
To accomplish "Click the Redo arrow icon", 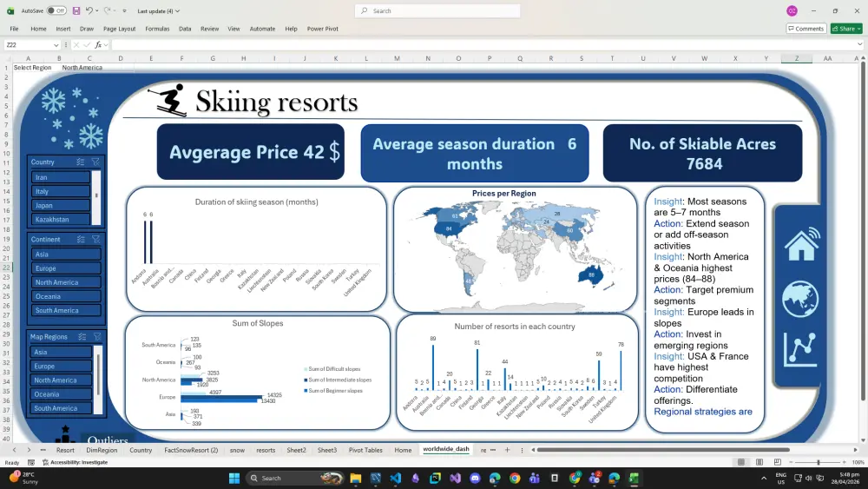I will [x=108, y=10].
